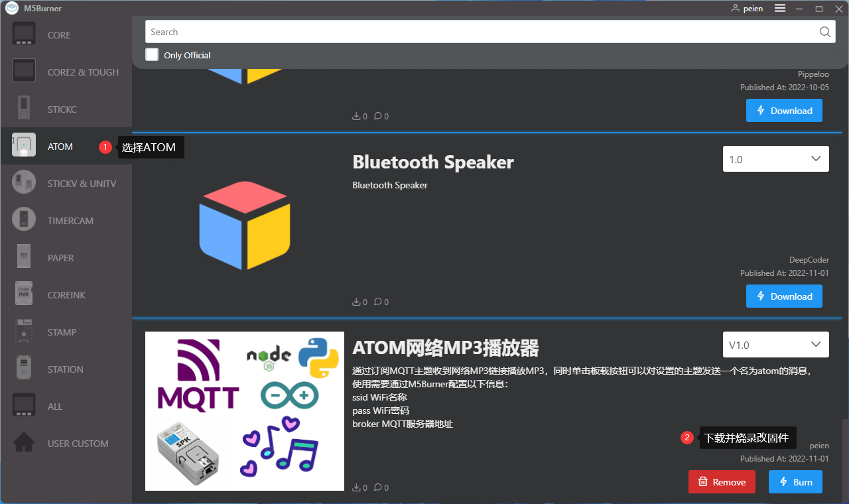This screenshot has height=504, width=849.
Task: Open USER CUSTOM home icon
Action: click(x=24, y=443)
